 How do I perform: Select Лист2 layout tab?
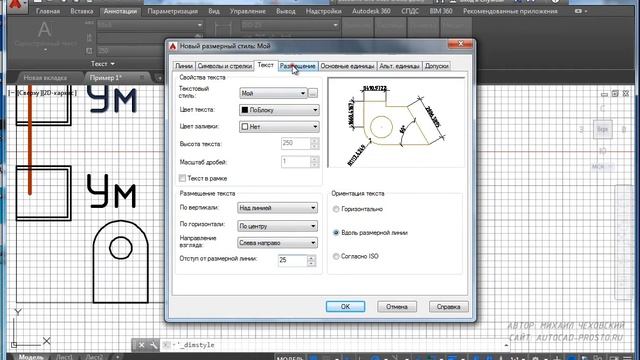tap(94, 357)
